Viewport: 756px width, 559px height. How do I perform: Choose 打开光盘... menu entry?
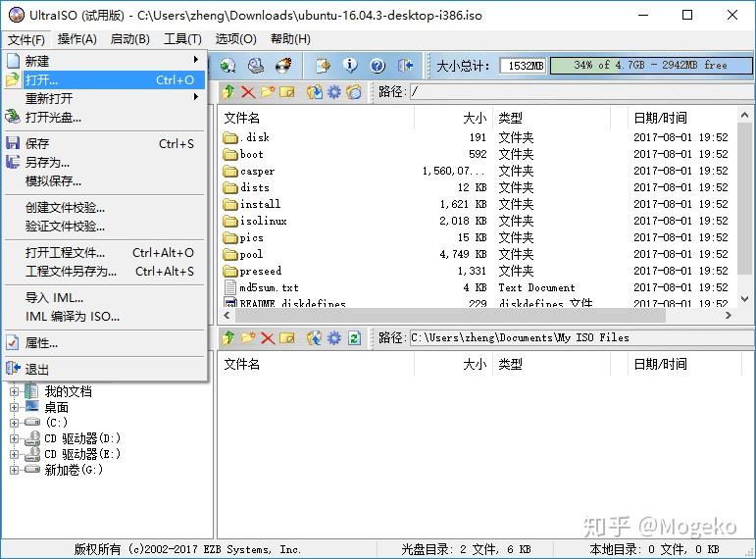[105, 118]
